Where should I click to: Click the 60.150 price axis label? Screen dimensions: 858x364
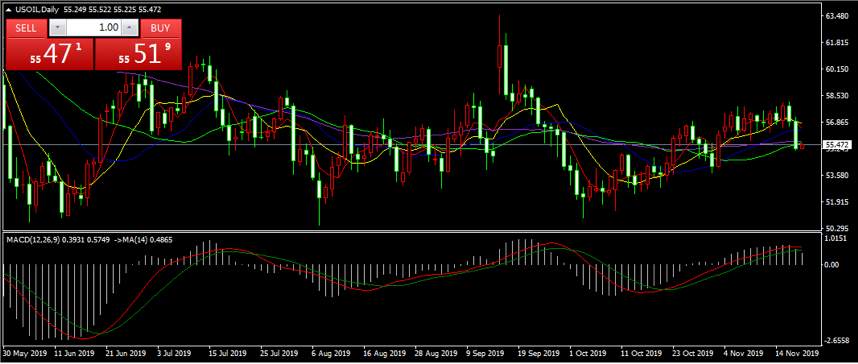pyautogui.click(x=836, y=69)
